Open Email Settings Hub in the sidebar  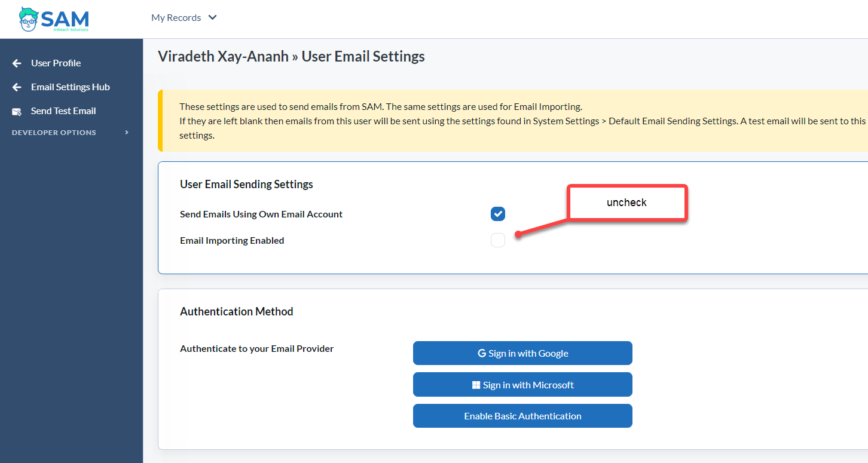point(71,87)
